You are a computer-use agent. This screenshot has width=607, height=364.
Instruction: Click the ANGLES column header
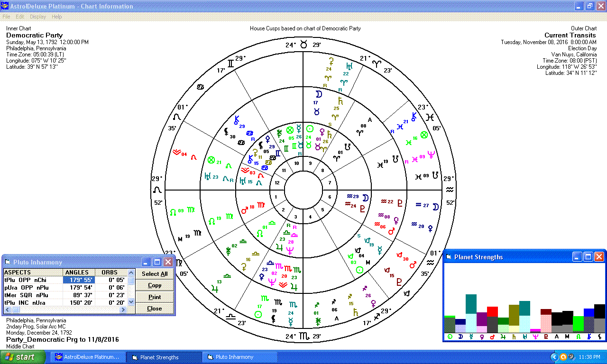(79, 273)
